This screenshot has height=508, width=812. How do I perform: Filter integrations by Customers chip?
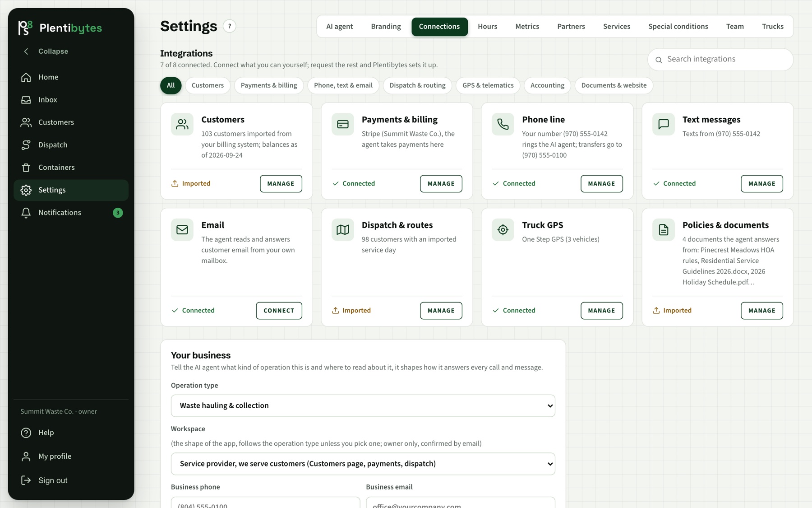pyautogui.click(x=208, y=86)
